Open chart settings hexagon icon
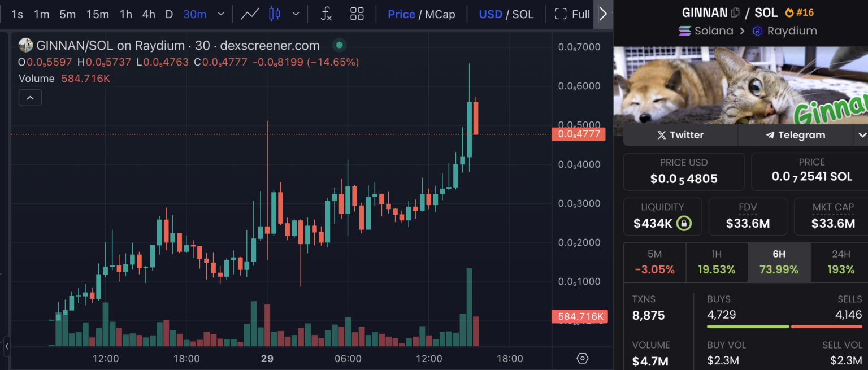 [x=583, y=358]
